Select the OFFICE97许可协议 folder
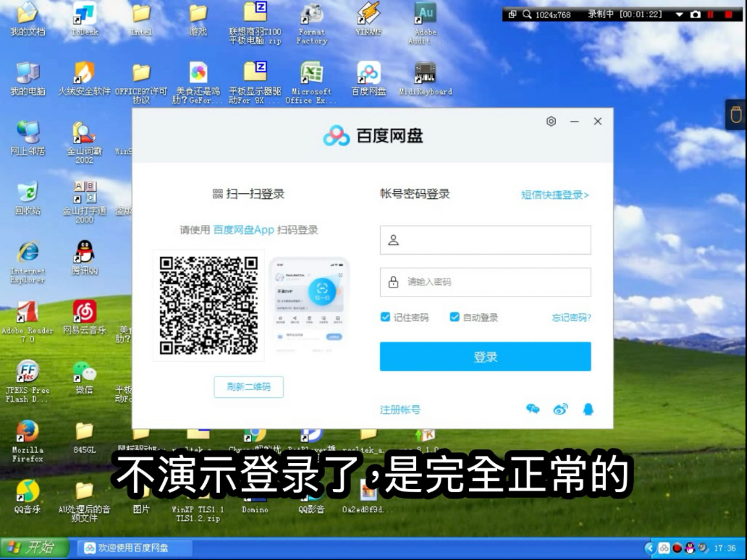Viewport: 747px width, 560px height. 141,82
